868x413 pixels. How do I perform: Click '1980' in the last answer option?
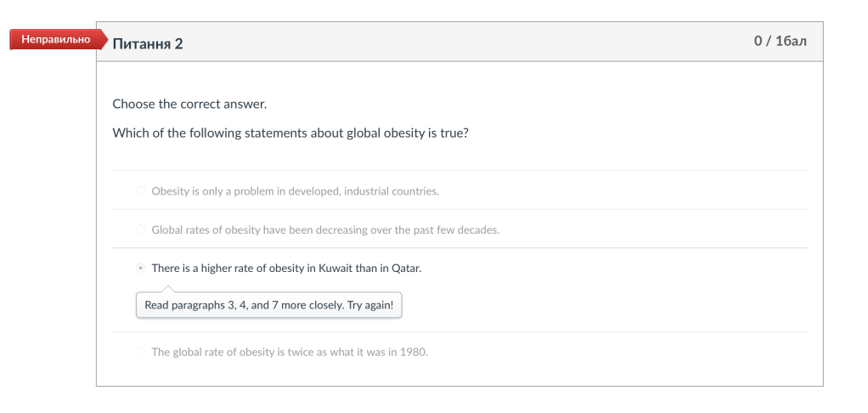click(x=413, y=353)
